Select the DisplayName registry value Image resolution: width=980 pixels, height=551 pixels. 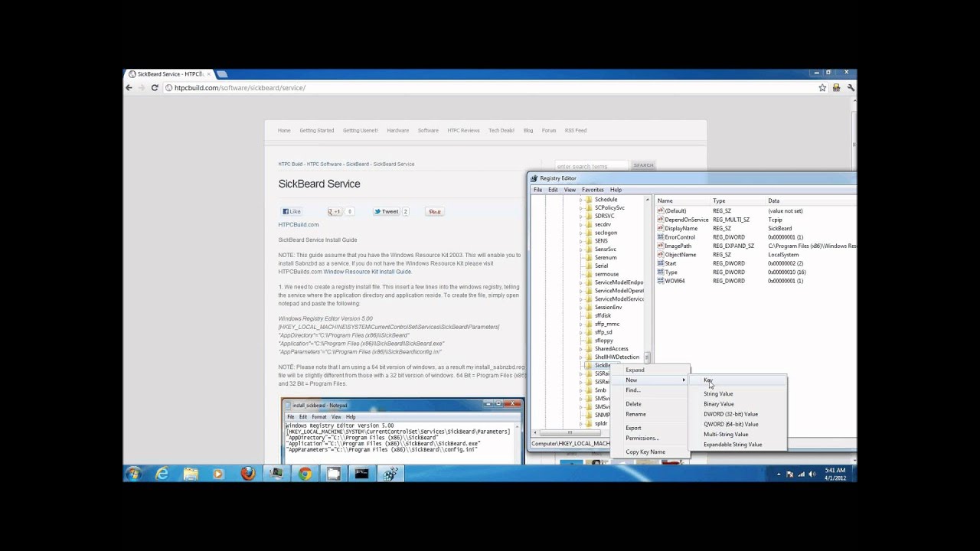(x=681, y=229)
